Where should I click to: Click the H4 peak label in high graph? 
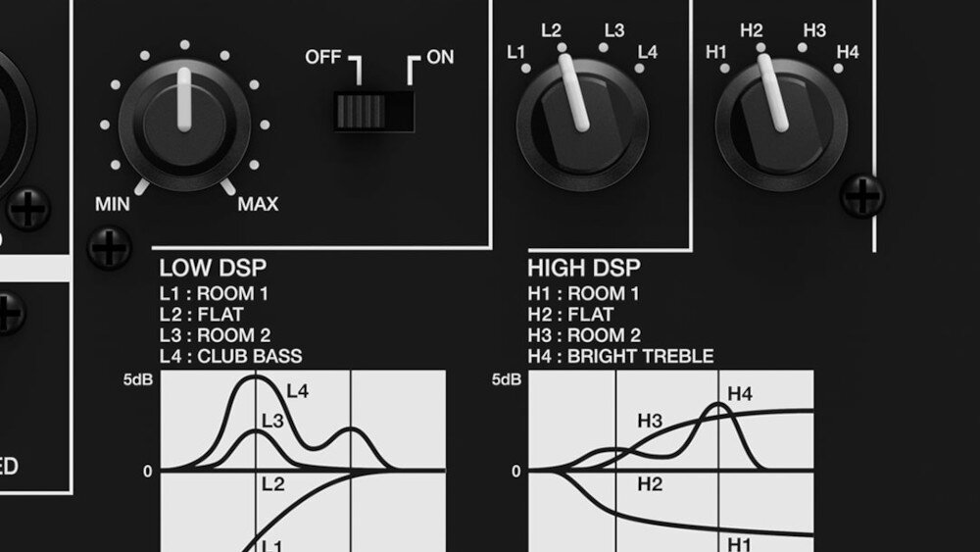740,394
